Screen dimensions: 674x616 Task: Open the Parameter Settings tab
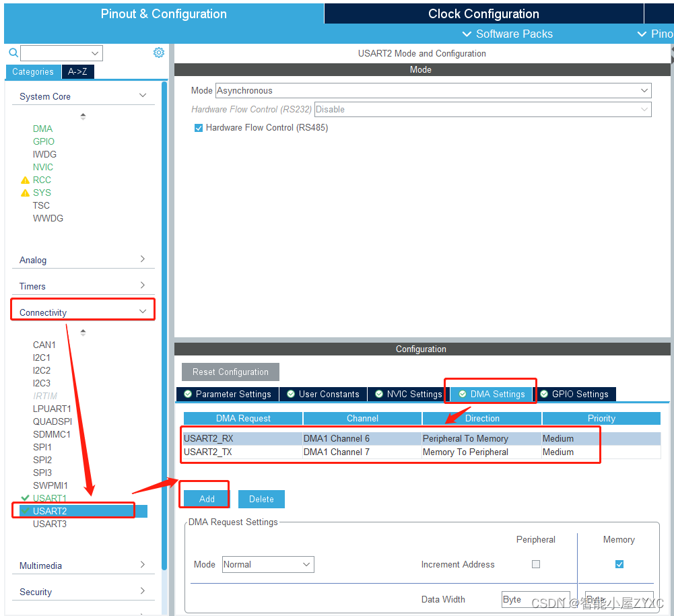228,395
